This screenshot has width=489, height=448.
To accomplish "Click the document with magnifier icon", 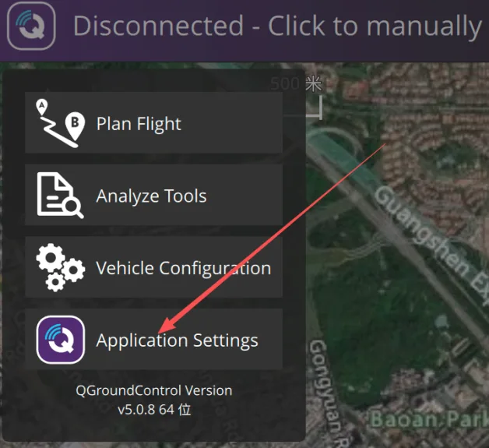I will 60,196.
